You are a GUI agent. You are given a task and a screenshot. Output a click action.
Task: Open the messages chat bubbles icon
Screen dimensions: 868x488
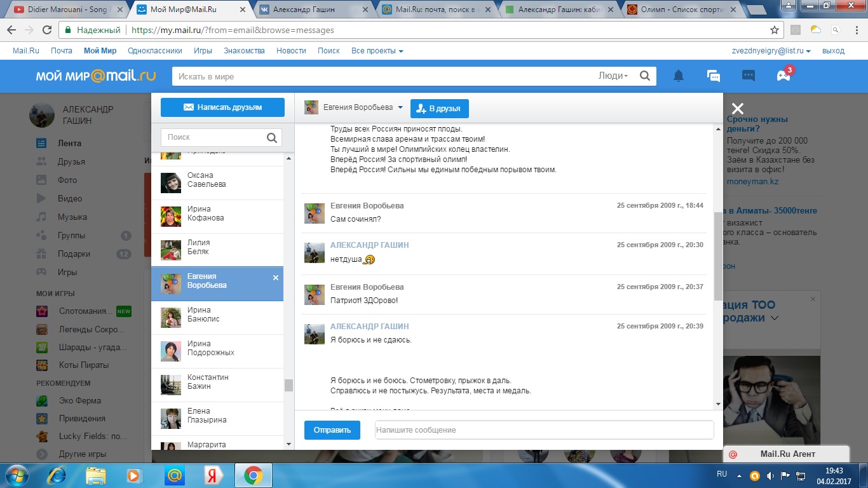point(714,76)
